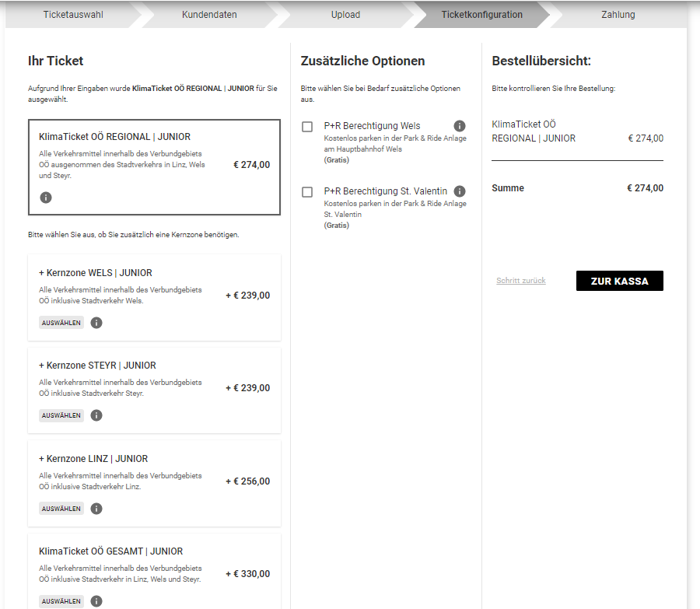Screen dimensions: 700x609
Task: Click Summe total € 274,00
Action: tap(645, 188)
